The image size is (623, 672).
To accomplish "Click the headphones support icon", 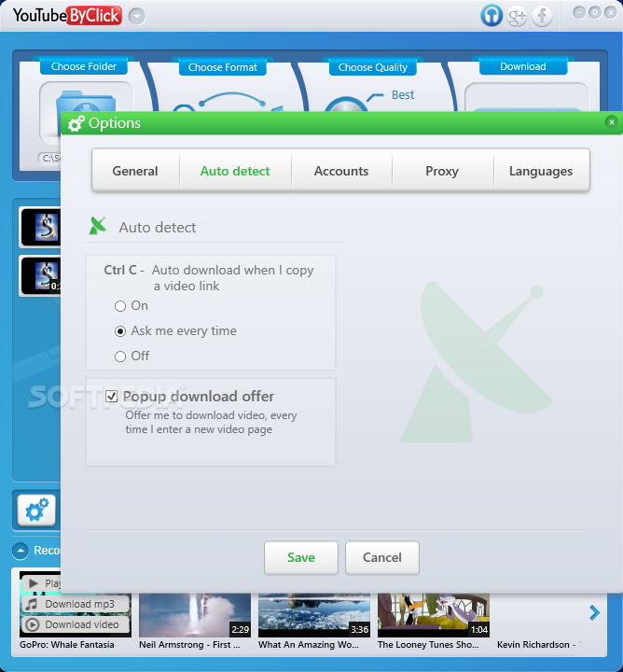I will click(x=491, y=16).
